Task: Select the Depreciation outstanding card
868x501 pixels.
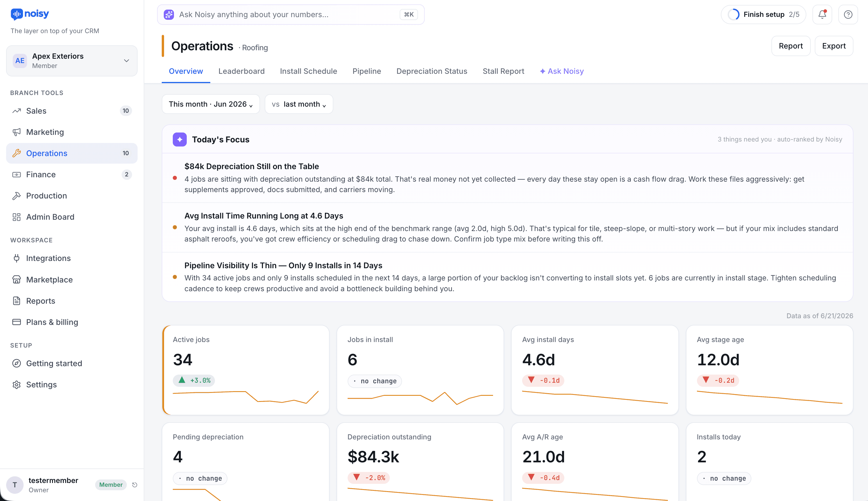Action: [420, 462]
